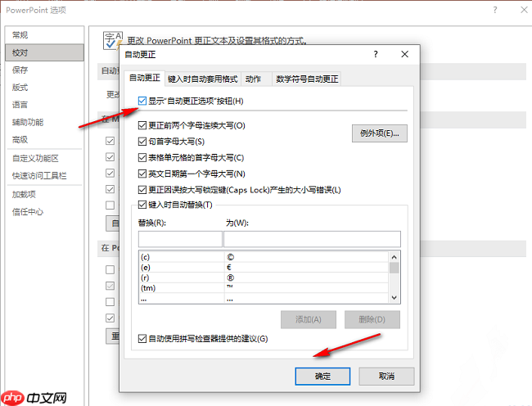Select 常规 in options sidebar
This screenshot has width=532, height=406.
pyautogui.click(x=44, y=35)
